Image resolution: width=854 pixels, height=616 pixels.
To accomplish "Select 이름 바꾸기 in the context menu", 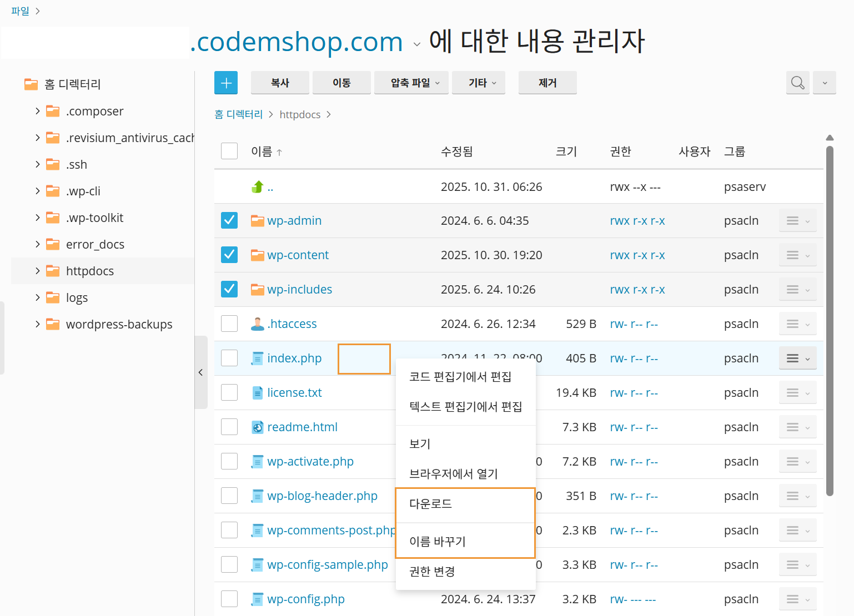I will click(x=438, y=542).
